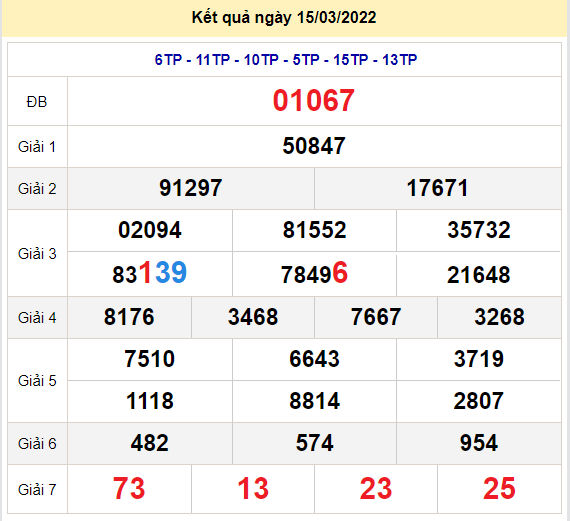Click the Giải 4 label
This screenshot has width=570, height=521.
click(37, 318)
